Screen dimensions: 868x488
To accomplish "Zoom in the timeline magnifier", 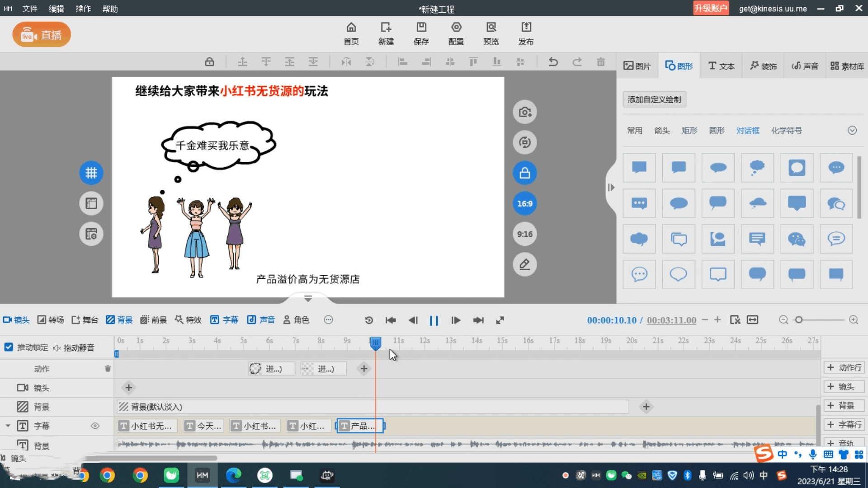I will [x=854, y=320].
